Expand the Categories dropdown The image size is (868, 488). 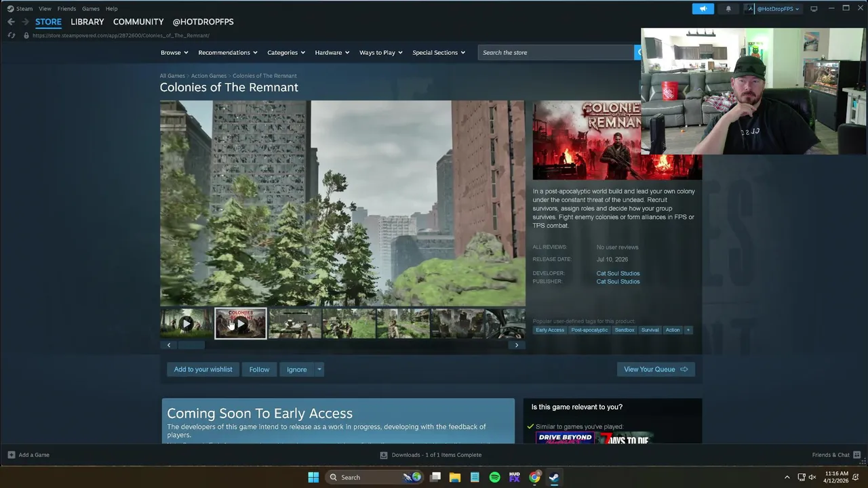286,52
